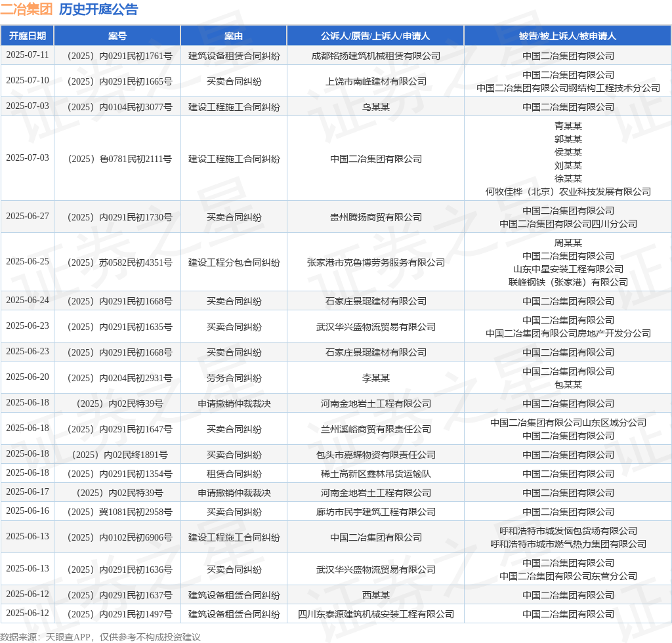Click the 开庭日期 column header
This screenshot has height=643, width=672.
pyautogui.click(x=28, y=36)
